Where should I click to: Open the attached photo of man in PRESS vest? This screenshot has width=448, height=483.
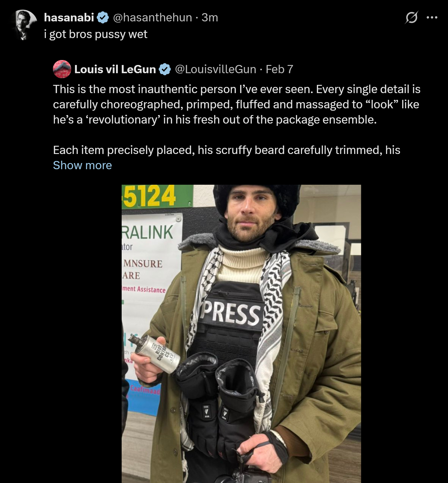click(x=241, y=334)
